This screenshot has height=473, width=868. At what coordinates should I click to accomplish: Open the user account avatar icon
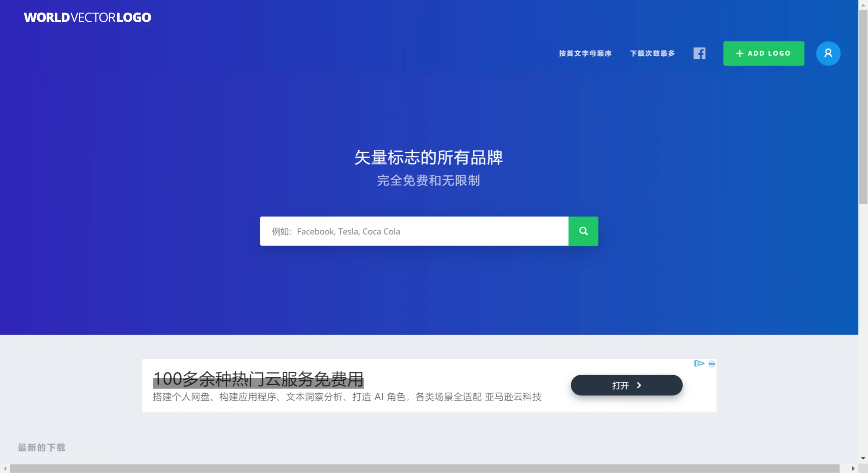pos(828,53)
